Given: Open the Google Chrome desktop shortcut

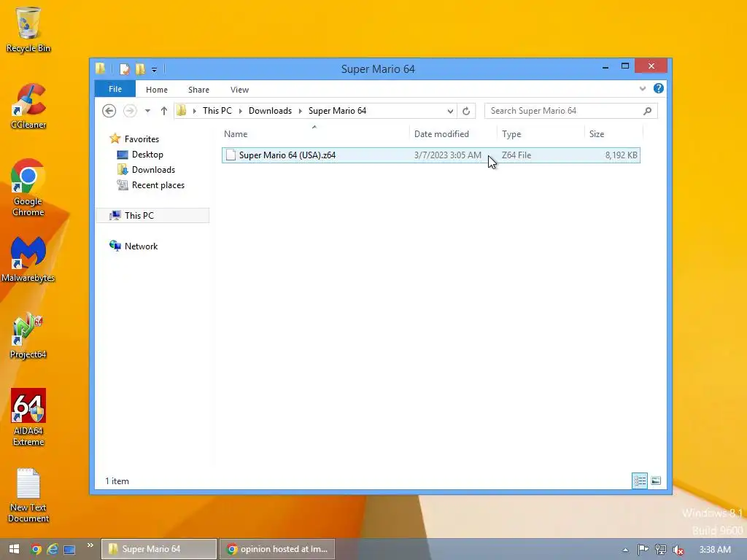Looking at the screenshot, I should (28, 187).
